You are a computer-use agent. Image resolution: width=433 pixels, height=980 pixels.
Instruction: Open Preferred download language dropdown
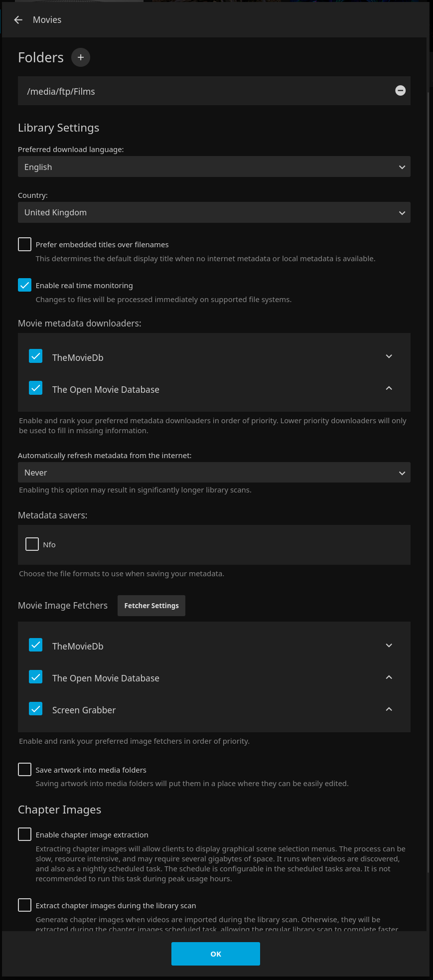pos(214,167)
